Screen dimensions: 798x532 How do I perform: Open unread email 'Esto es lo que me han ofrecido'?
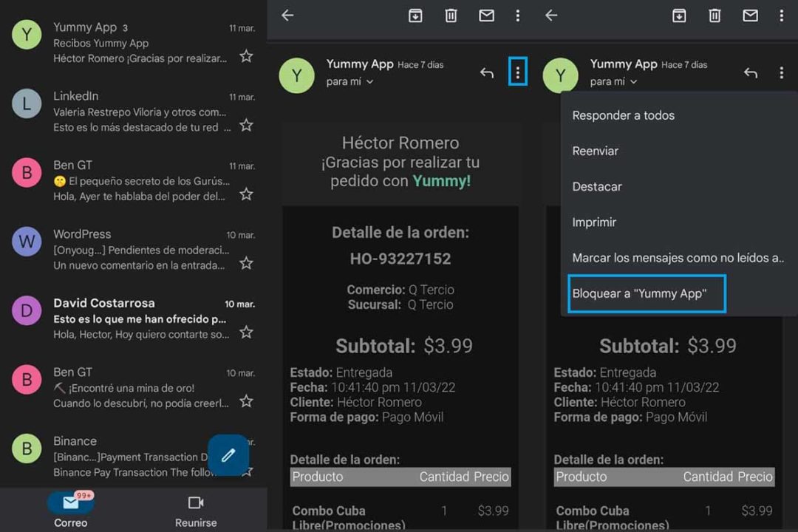point(133,318)
